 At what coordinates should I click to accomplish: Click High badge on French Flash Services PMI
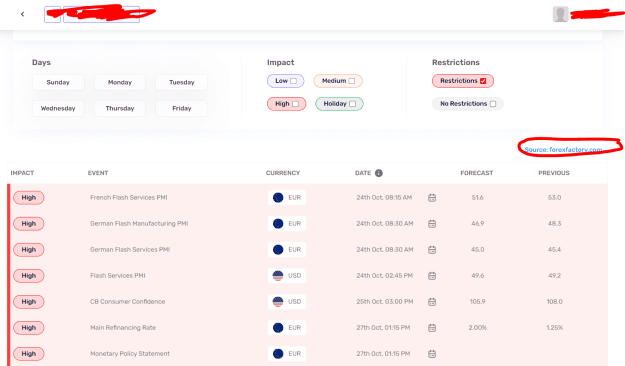coord(29,198)
